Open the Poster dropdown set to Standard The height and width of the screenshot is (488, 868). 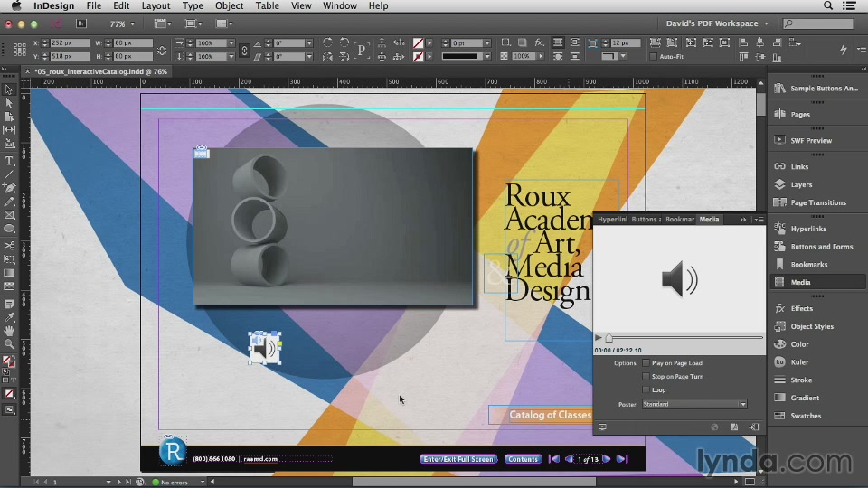point(694,405)
